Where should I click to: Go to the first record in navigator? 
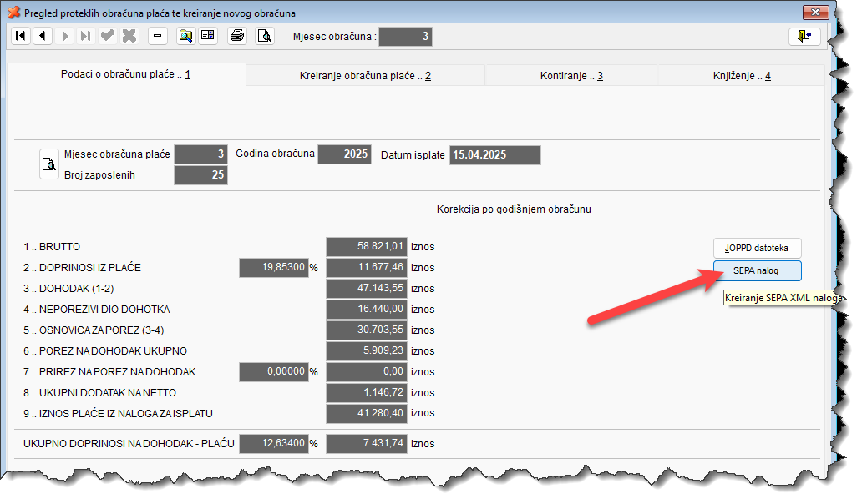pos(20,36)
